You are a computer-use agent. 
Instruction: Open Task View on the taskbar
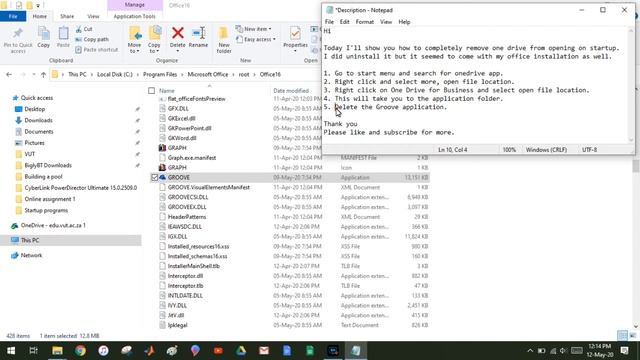tap(34, 351)
